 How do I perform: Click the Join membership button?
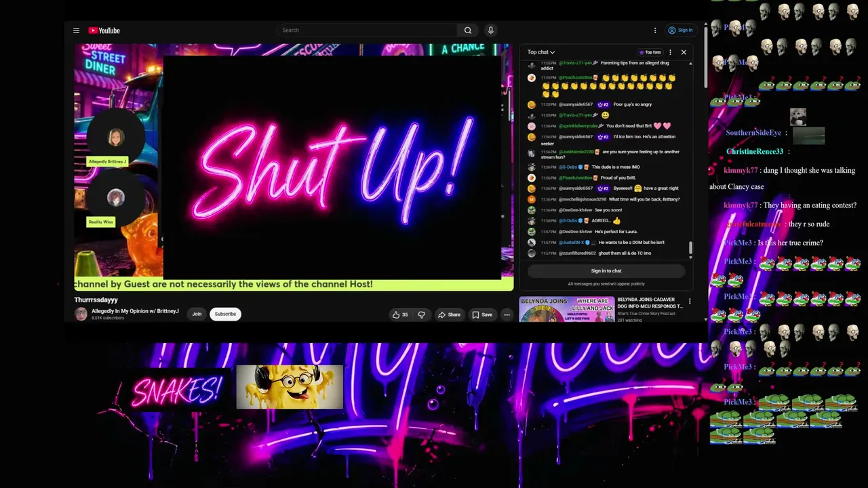197,314
